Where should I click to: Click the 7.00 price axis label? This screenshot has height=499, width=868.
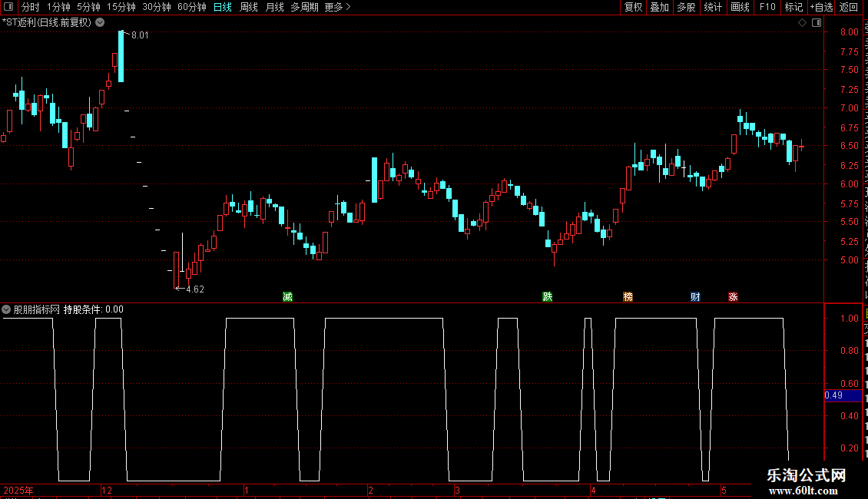coord(849,108)
